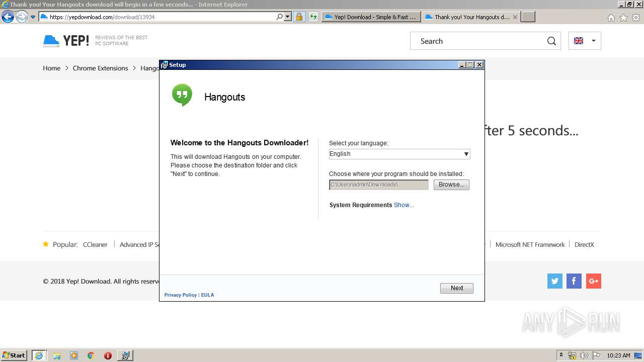Click the search magnifier icon on Yep site
The image size is (644, 362).
tap(551, 41)
